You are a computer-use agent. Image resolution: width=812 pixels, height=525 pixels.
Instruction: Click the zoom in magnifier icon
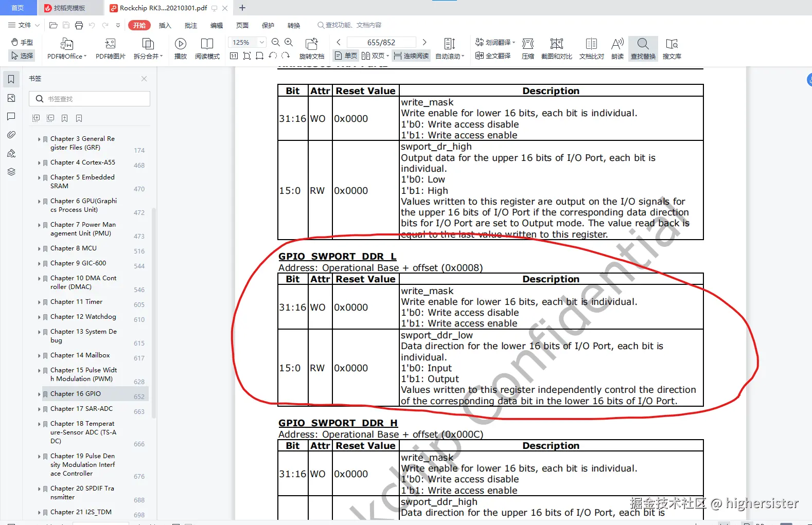click(x=289, y=42)
